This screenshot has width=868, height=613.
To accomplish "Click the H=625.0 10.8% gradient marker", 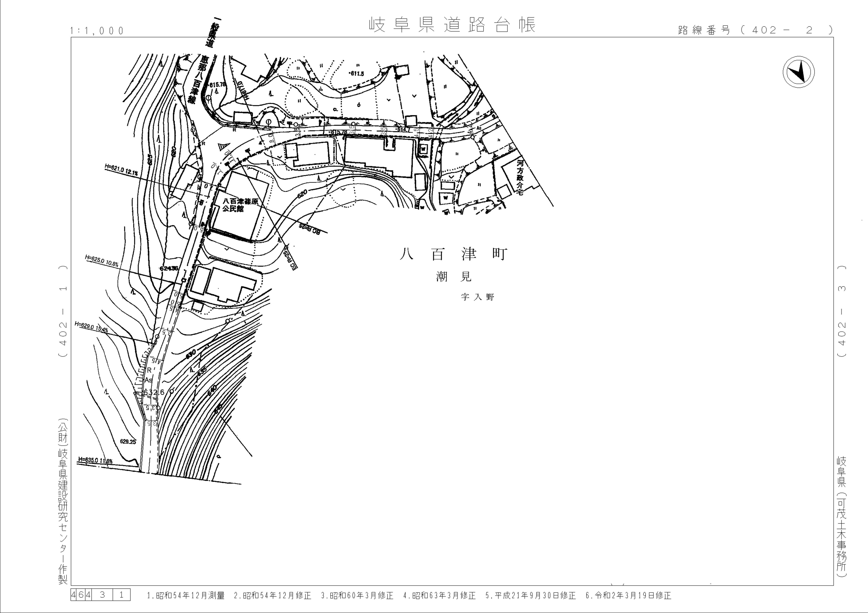I will click(x=101, y=261).
